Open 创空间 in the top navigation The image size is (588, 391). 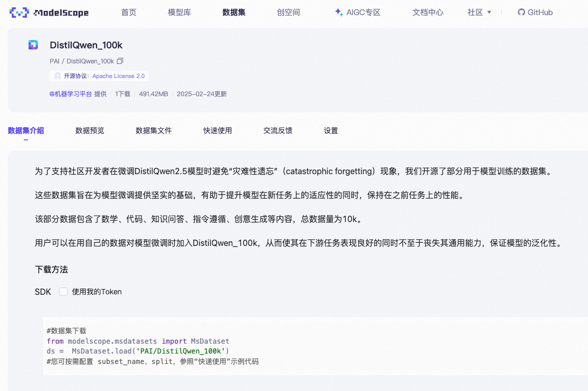288,12
